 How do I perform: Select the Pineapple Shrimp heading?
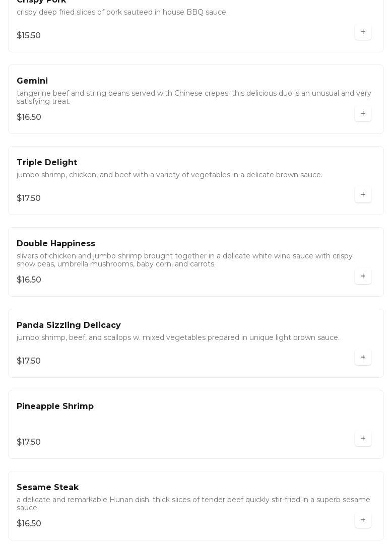[x=55, y=406]
